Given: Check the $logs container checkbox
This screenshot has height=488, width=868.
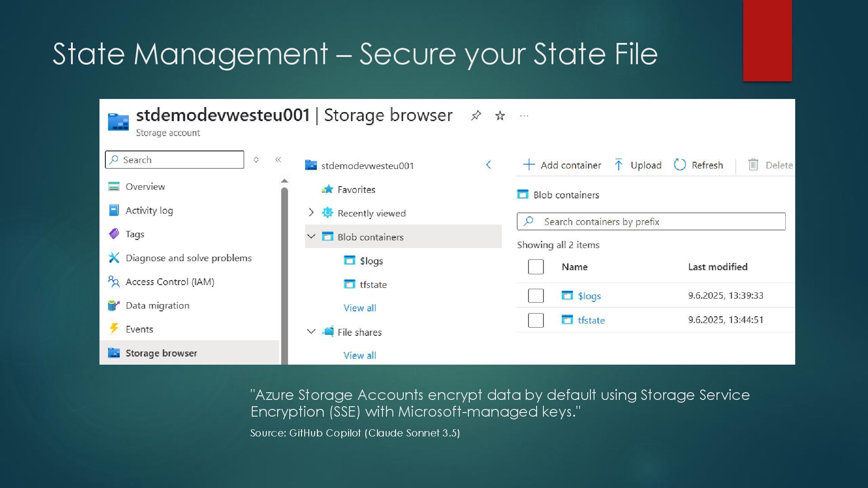Looking at the screenshot, I should coord(536,296).
